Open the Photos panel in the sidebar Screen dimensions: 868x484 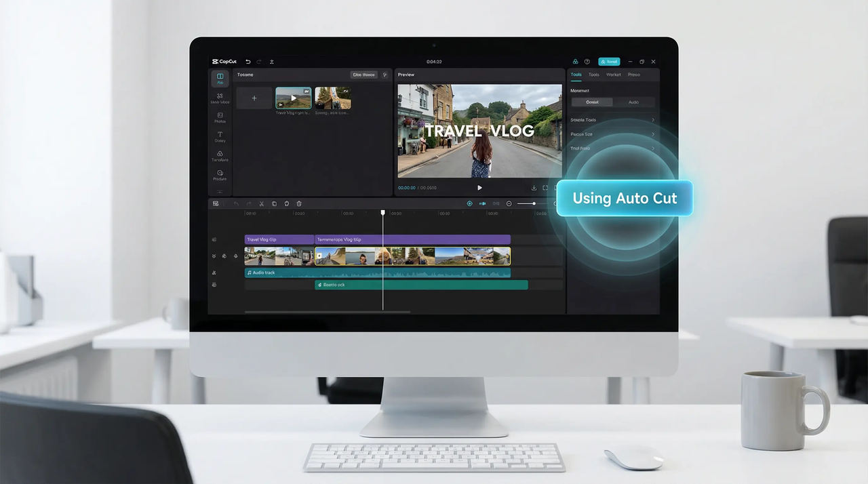coord(220,117)
